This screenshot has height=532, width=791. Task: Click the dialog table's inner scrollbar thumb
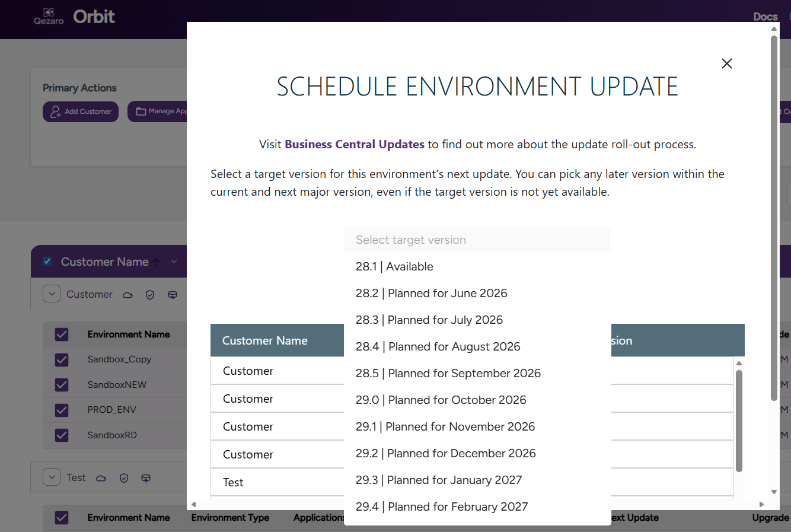[739, 421]
